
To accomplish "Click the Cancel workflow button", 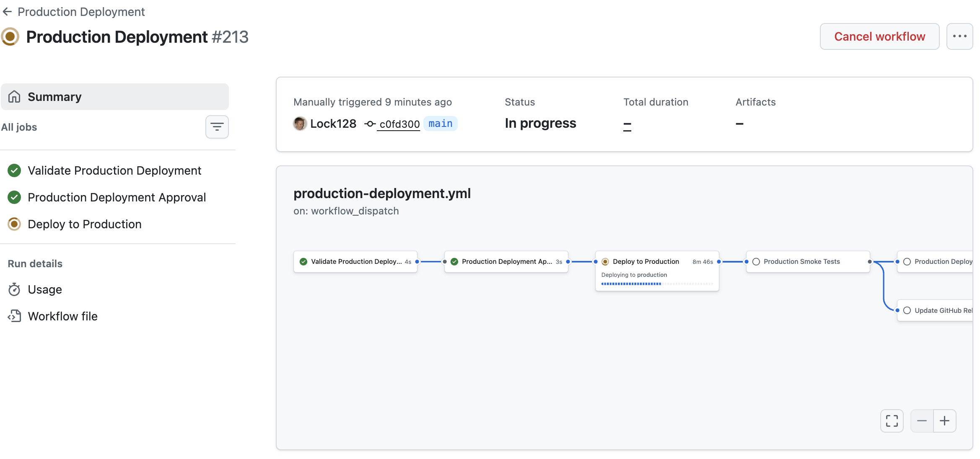I will 879,36.
